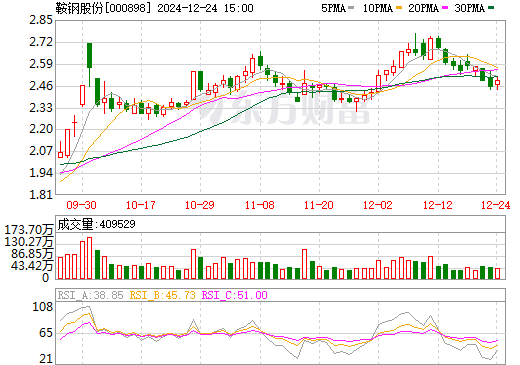This screenshot has height=365, width=520.
Task: Click the 成交量:409529 volume label
Action: pos(97,224)
